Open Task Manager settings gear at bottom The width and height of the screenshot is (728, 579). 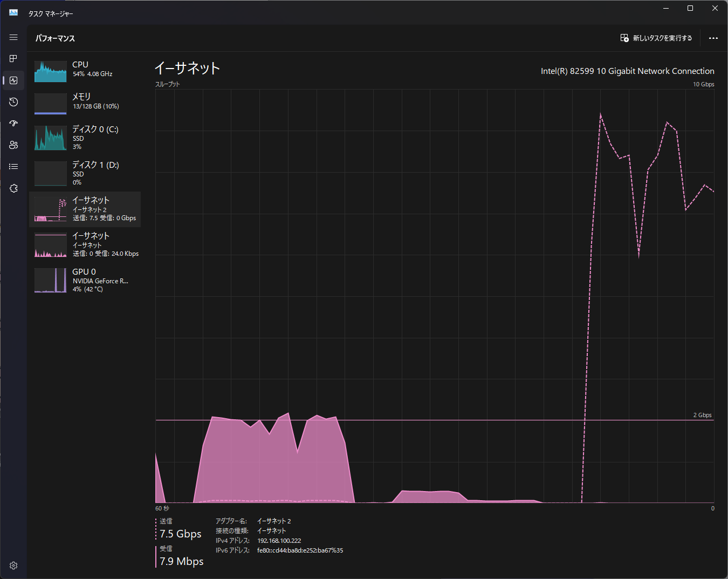click(13, 565)
